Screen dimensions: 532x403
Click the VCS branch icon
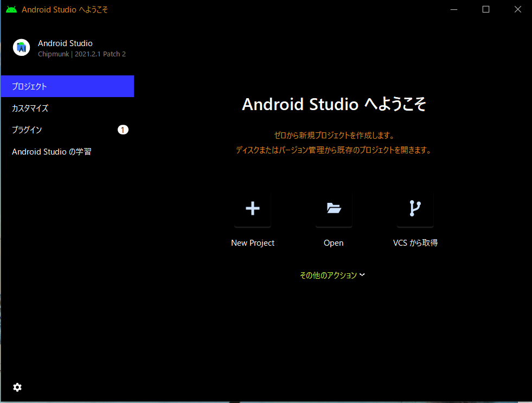[415, 208]
